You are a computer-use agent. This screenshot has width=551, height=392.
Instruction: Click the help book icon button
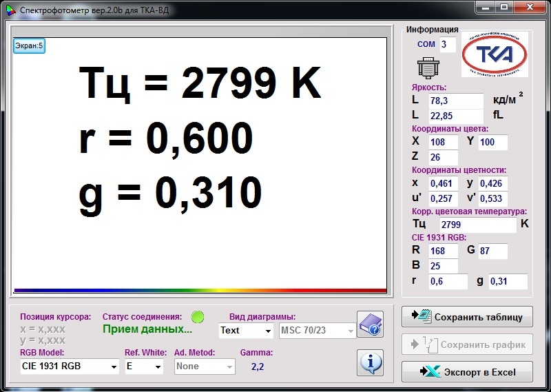[x=370, y=324]
